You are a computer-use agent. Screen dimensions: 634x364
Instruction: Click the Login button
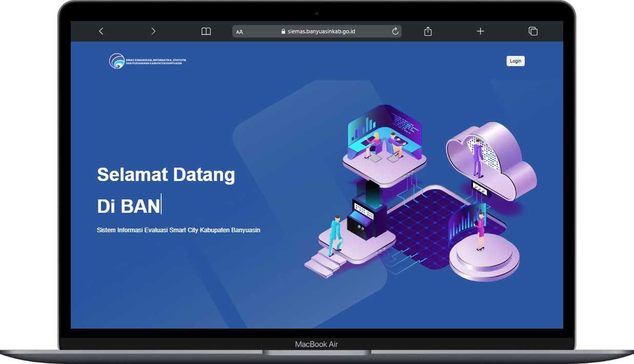[516, 61]
